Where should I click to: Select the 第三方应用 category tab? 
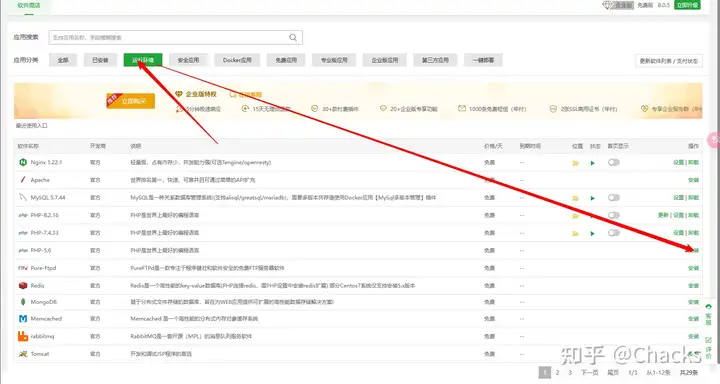tap(435, 60)
